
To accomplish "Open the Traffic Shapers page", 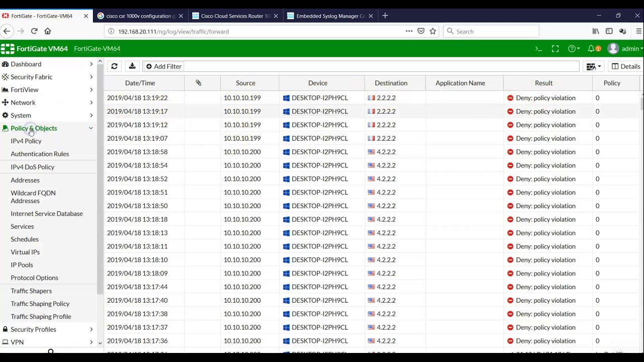I will pos(31,291).
